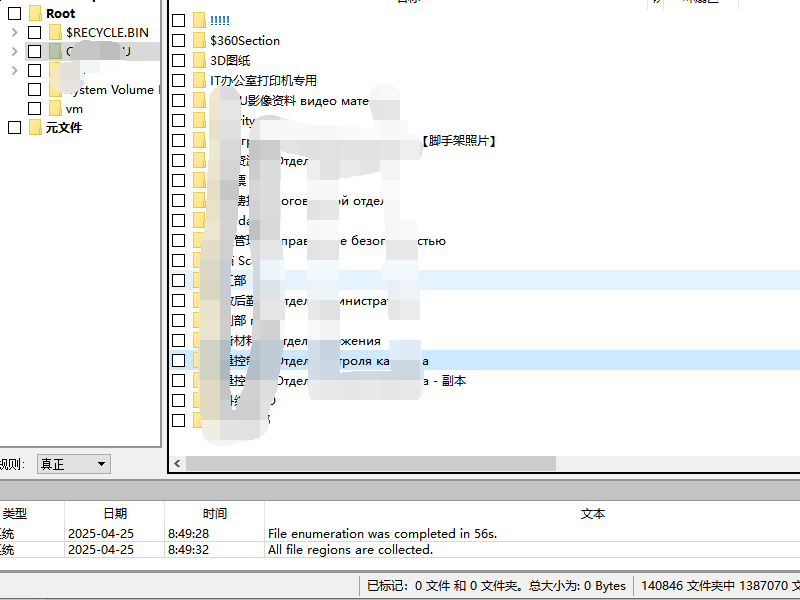Click the 日期 column header

pyautogui.click(x=114, y=513)
